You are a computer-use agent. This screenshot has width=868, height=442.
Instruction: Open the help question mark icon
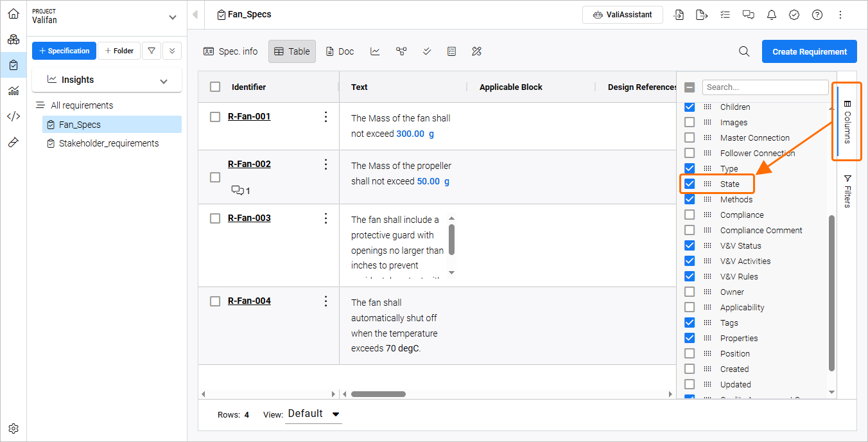817,15
